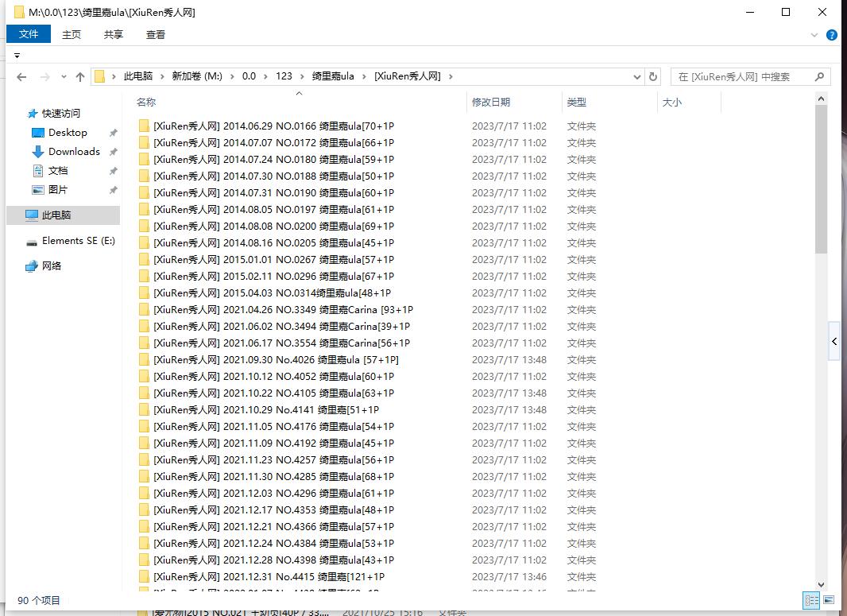The image size is (847, 616).
Task: Select folder icon for NO.0200 row
Action: pyautogui.click(x=144, y=227)
